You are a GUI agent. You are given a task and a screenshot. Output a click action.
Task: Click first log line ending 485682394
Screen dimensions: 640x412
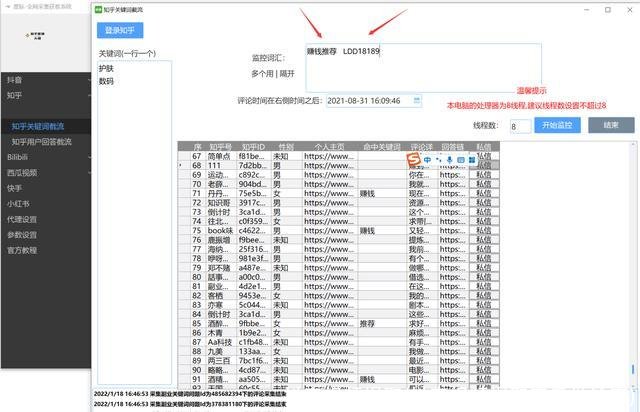(190, 394)
